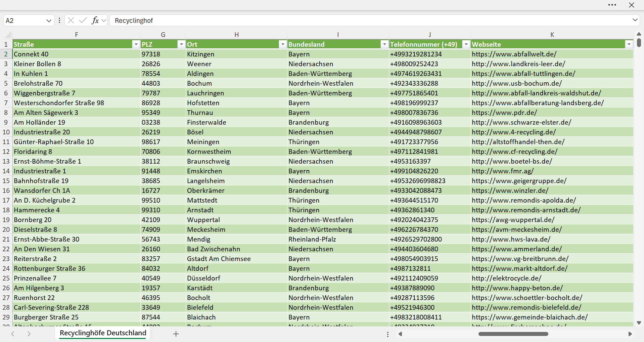644x342 pixels.
Task: Select the cell Westerschondorfer Straße 98
Action: [x=77, y=103]
